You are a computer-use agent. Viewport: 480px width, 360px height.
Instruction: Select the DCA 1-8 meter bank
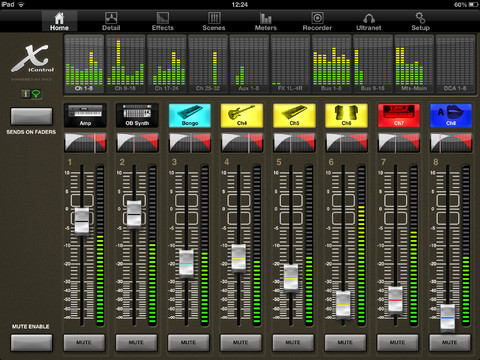click(455, 64)
